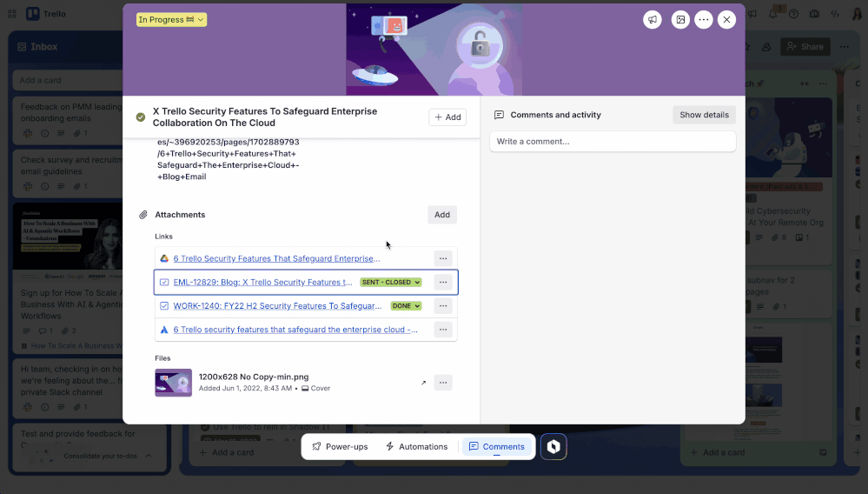Click the Comments and activity icon
Image resolution: width=868 pixels, height=494 pixels.
click(x=499, y=115)
